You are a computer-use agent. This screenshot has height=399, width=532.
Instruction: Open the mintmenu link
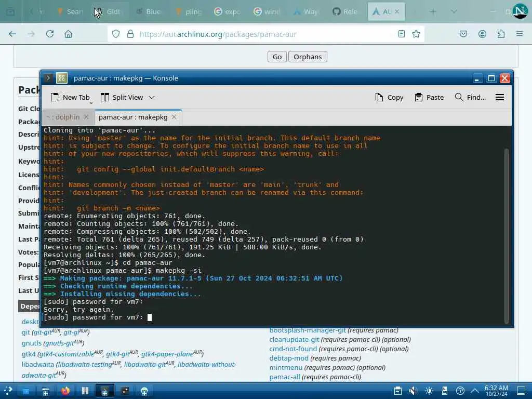(286, 368)
